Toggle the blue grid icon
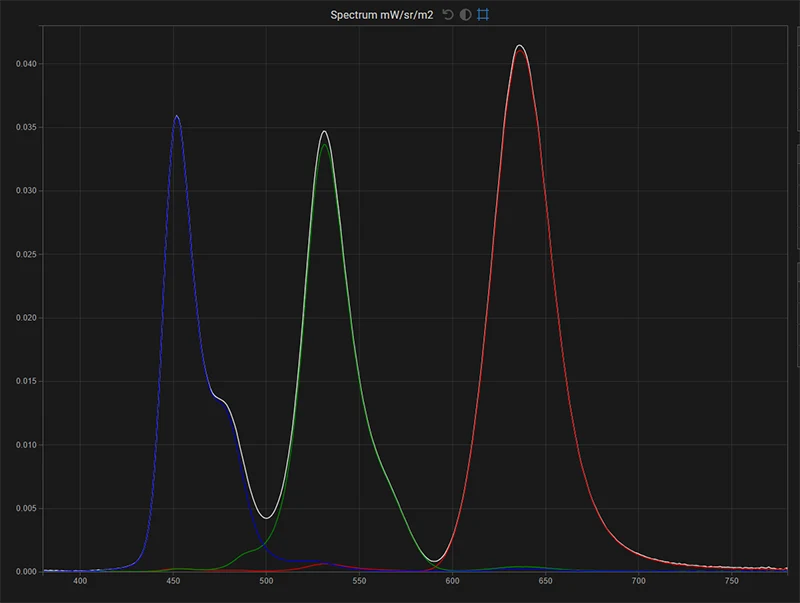800x603 pixels. pos(483,15)
